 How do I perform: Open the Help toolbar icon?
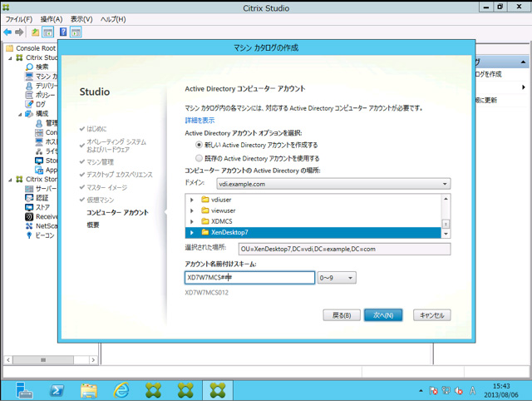(x=63, y=32)
